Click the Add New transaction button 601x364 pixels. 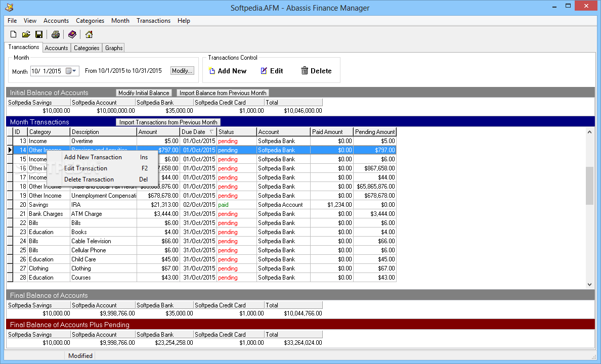point(228,71)
